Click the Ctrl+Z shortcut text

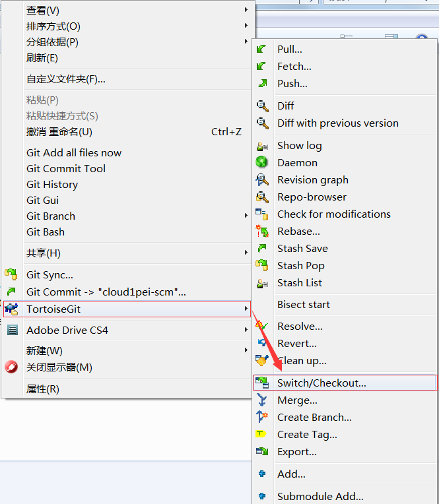point(226,132)
